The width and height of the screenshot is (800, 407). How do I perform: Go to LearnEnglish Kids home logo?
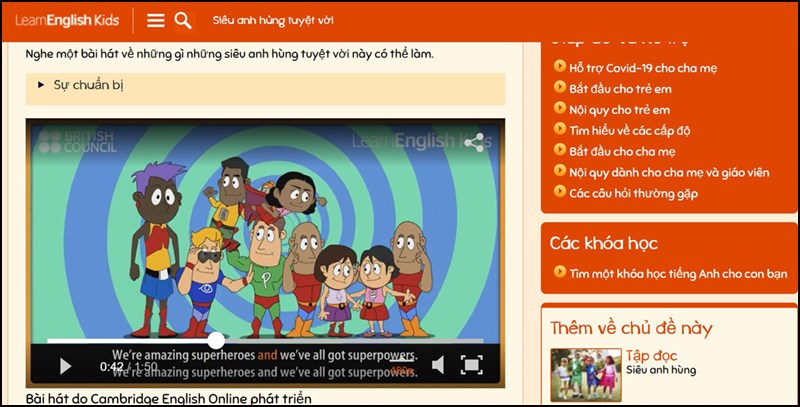(x=67, y=20)
